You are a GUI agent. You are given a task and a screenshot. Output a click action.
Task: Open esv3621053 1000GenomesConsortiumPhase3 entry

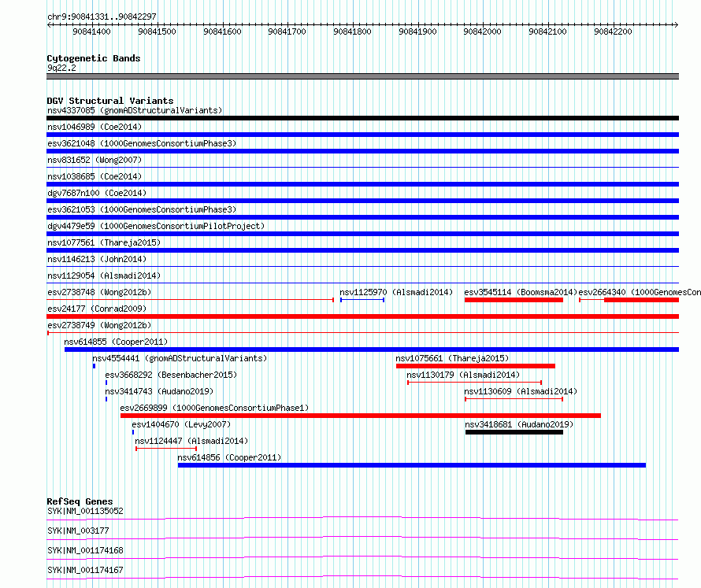click(142, 209)
